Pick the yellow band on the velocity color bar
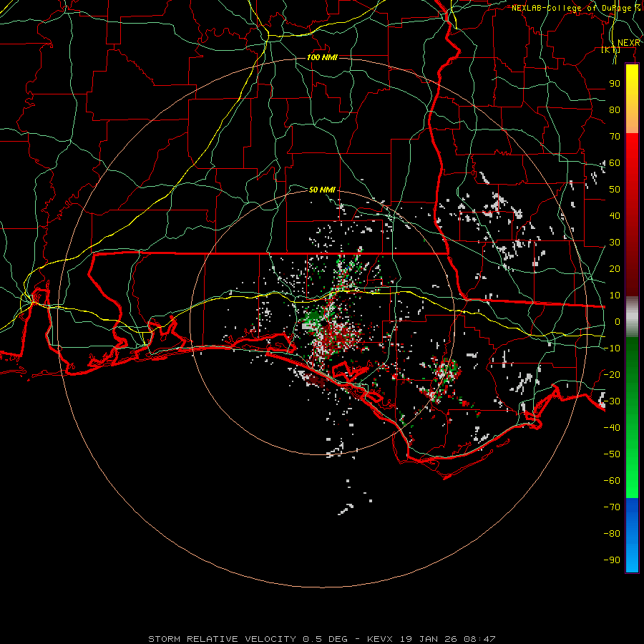Screen dimensions: 644x644 (x=632, y=99)
